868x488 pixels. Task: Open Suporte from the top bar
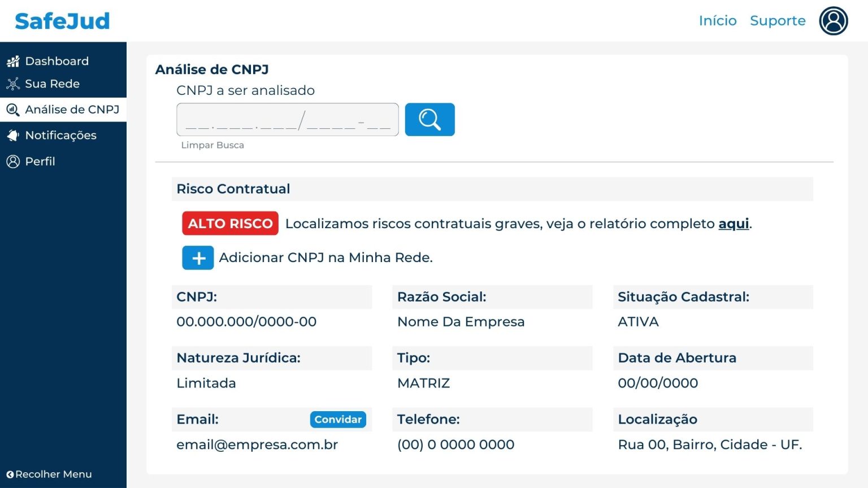click(778, 21)
